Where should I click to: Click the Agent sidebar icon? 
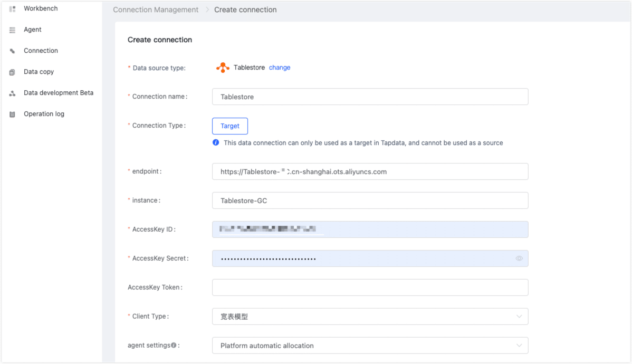click(x=13, y=30)
